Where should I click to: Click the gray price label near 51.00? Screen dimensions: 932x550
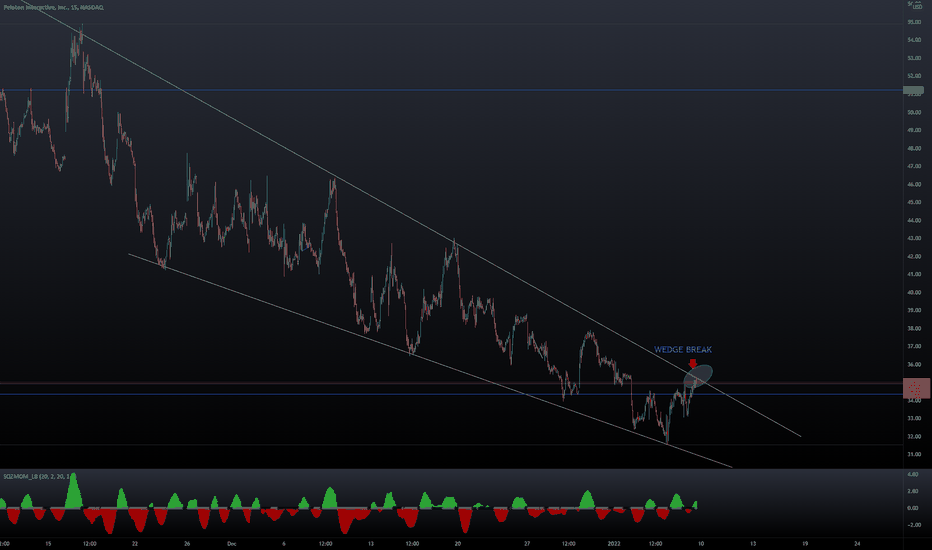[914, 91]
